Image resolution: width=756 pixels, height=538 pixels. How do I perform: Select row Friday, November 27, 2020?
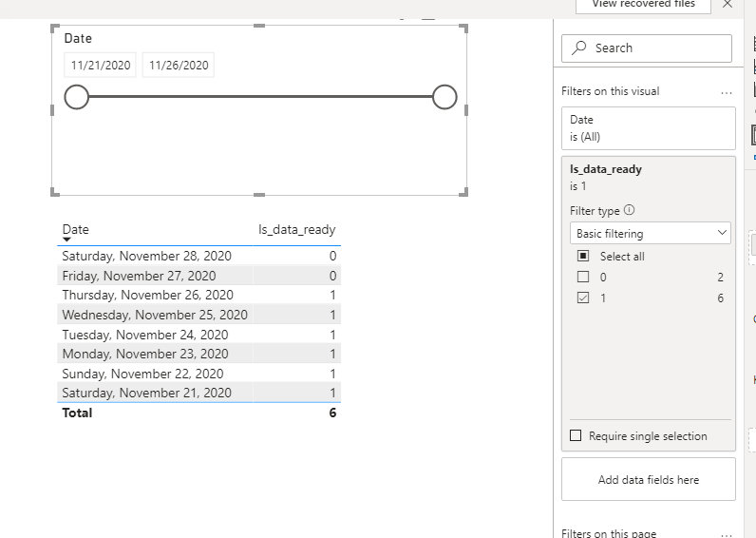[x=198, y=276]
